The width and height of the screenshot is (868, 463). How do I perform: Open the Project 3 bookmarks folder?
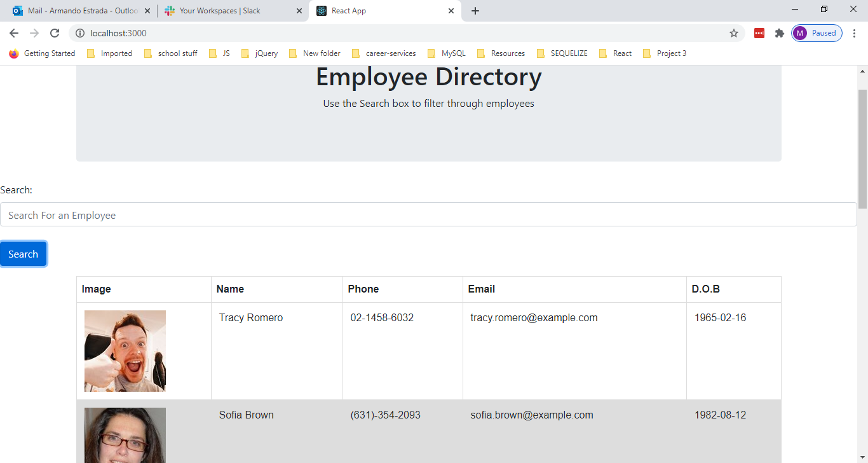click(x=665, y=53)
